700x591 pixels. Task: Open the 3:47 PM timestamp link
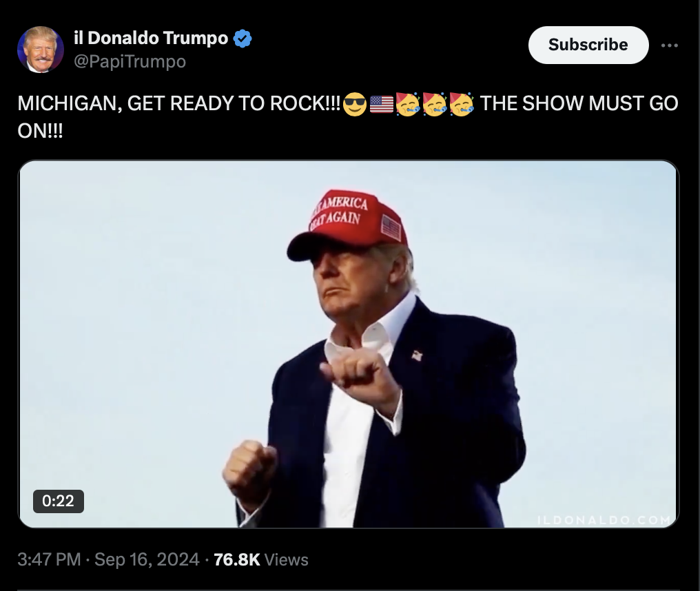point(49,559)
